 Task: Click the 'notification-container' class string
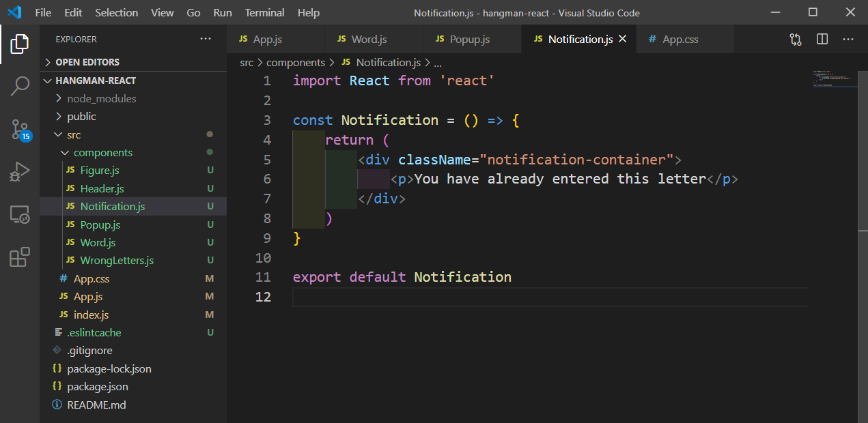576,160
